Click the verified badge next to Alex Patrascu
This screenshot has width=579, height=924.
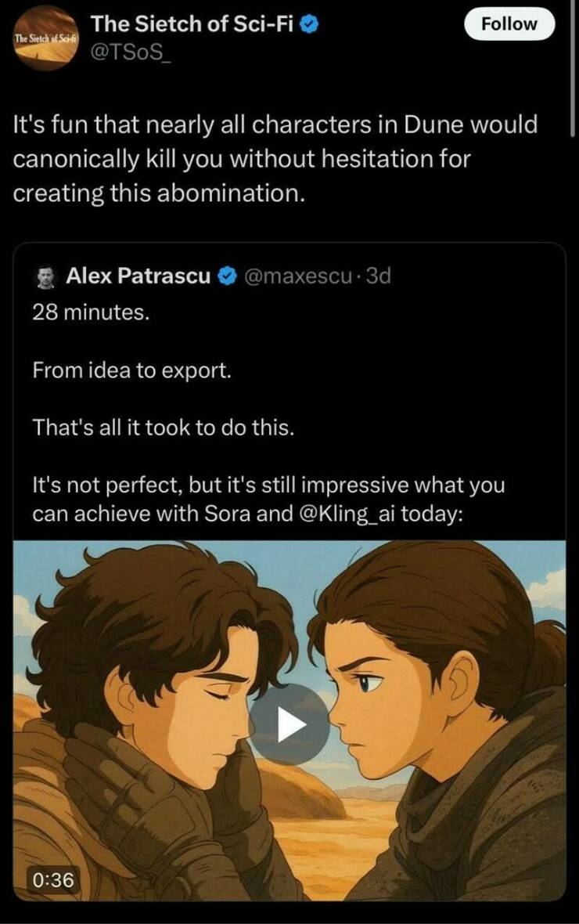(x=228, y=276)
